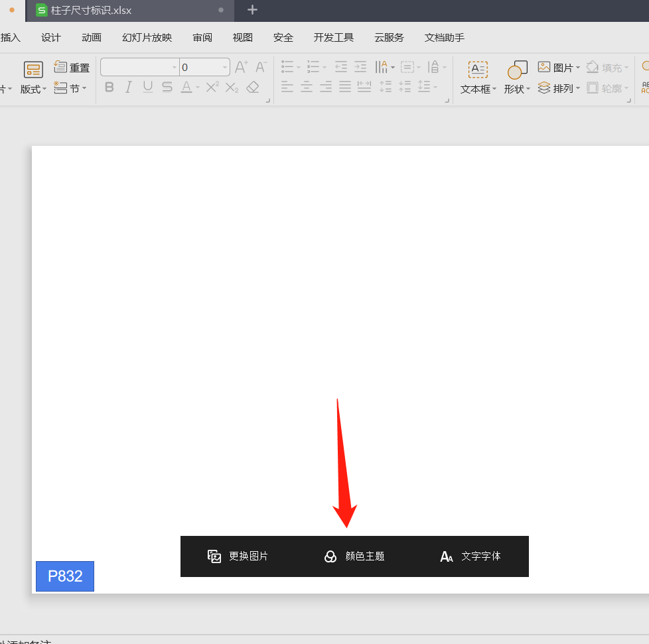The width and height of the screenshot is (649, 644).
Task: Toggle underline formatting
Action: pyautogui.click(x=148, y=87)
